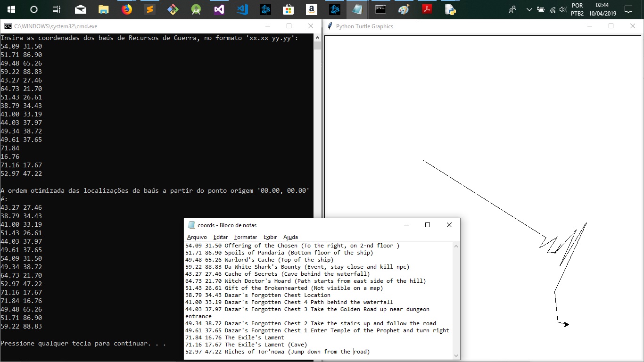Open the People icon in system tray
The image size is (644, 362).
point(512,9)
